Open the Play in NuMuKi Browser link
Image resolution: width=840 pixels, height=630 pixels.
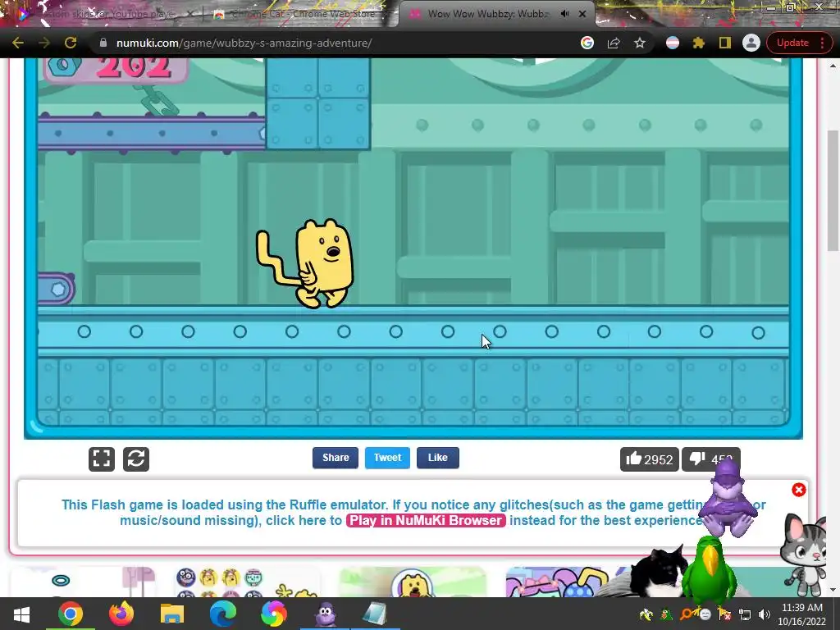[426, 520]
